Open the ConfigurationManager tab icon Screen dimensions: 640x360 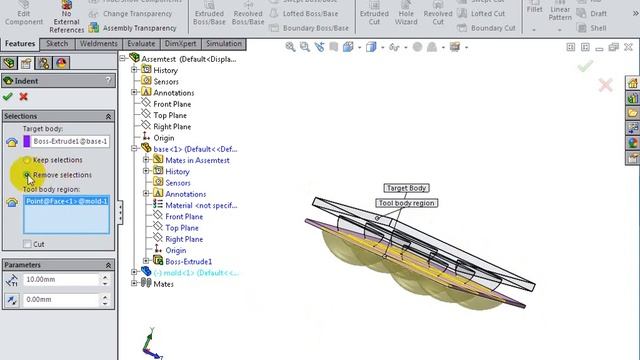pos(44,63)
